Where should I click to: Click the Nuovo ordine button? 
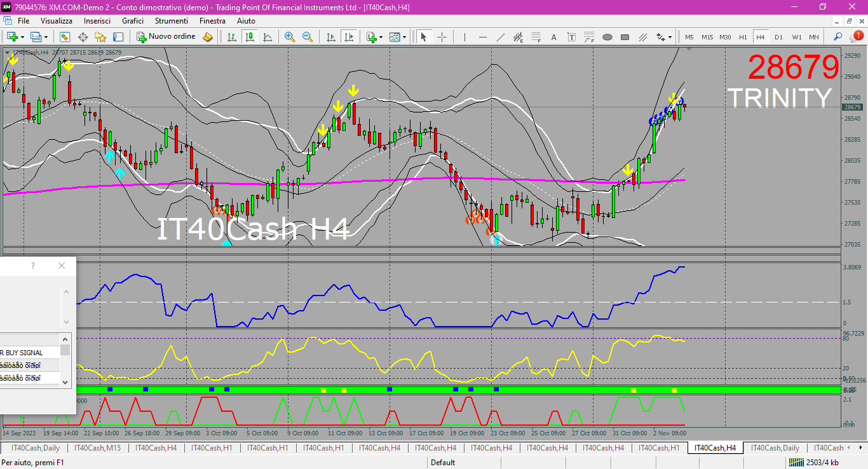(166, 37)
